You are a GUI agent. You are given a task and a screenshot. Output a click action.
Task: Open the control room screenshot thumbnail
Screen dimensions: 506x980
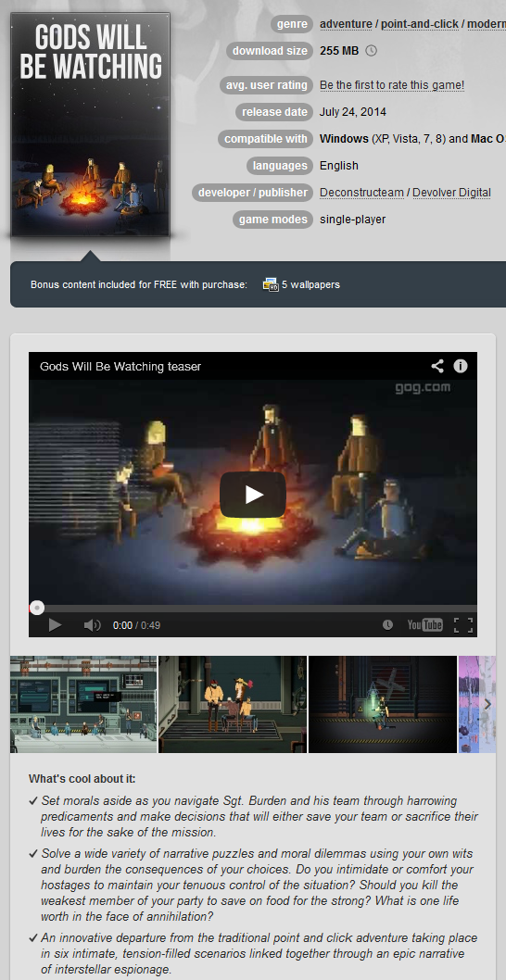(83, 704)
